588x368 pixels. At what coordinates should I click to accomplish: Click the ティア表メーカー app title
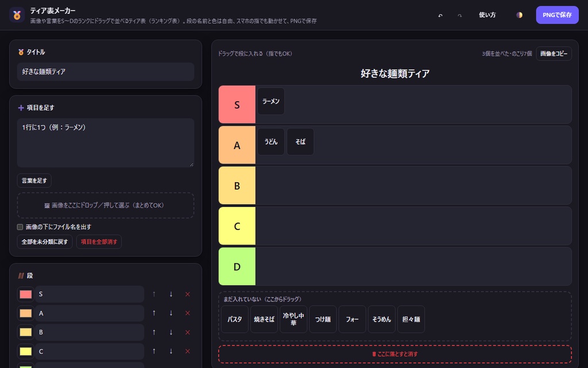click(52, 11)
